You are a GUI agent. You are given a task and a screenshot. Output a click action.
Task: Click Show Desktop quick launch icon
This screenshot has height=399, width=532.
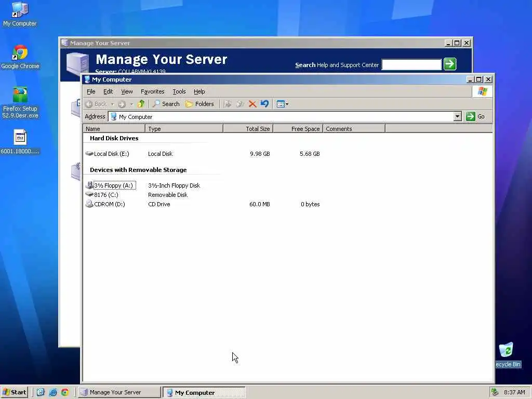pos(41,392)
